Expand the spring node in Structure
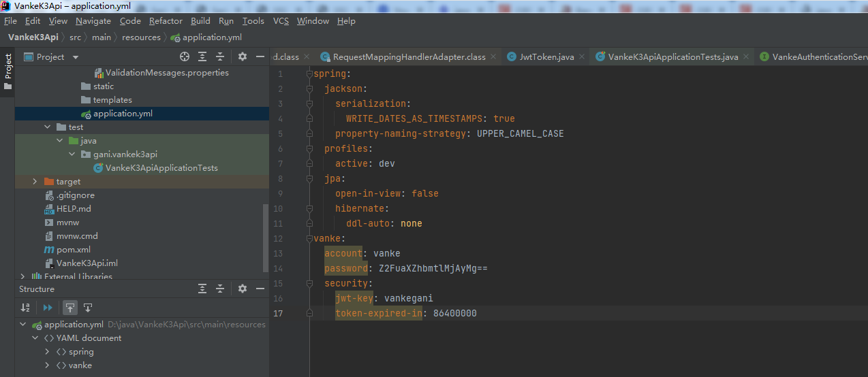Viewport: 868px width, 377px height. (48, 352)
